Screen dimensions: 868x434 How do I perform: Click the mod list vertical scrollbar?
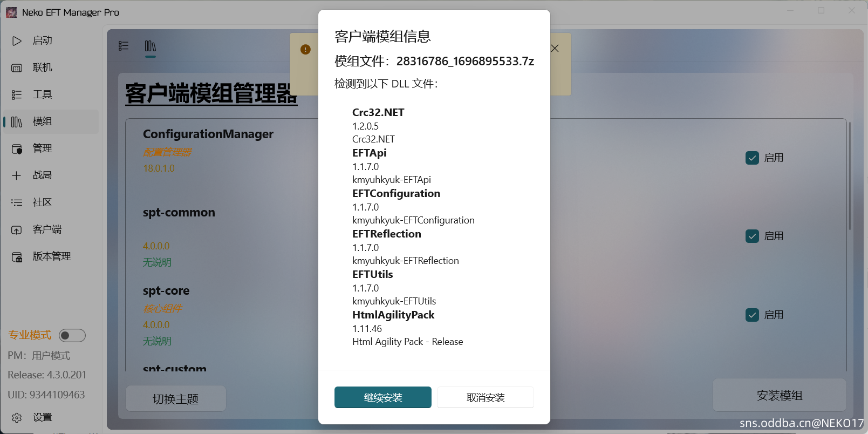[850, 176]
